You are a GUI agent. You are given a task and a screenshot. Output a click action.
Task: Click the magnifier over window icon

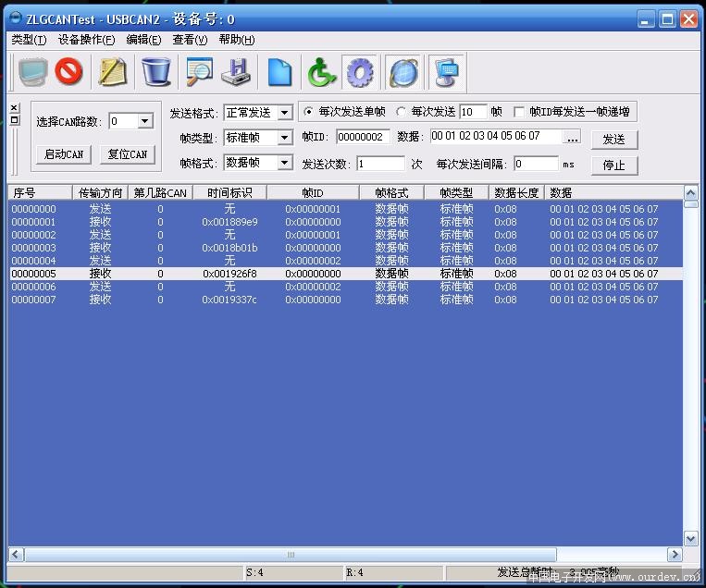[200, 71]
